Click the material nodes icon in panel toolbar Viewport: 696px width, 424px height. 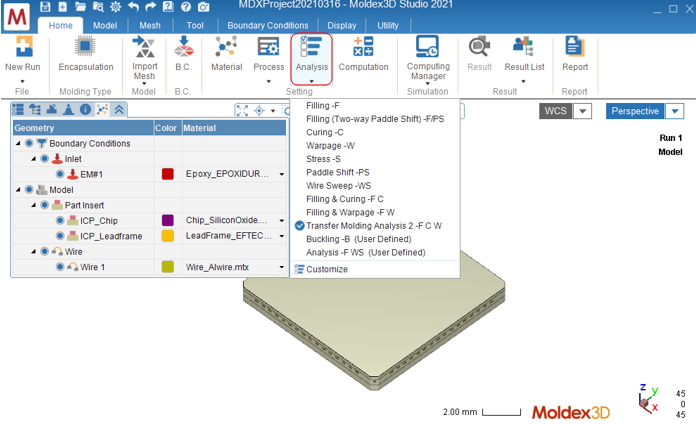(102, 109)
